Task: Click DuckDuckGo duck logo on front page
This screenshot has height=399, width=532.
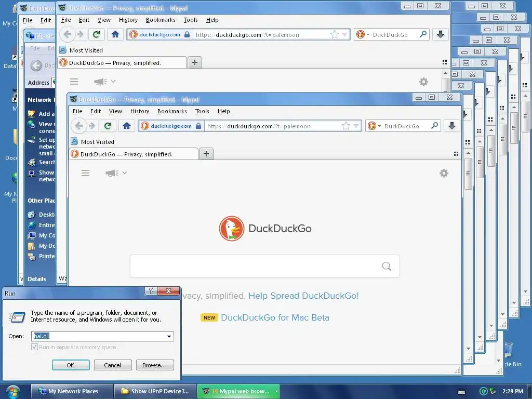Action: (231, 229)
